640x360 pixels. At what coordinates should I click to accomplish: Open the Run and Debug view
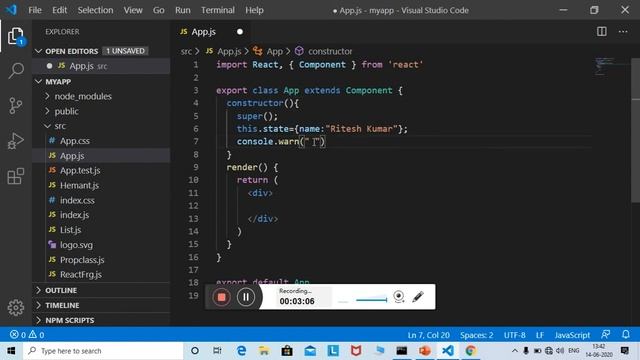[x=16, y=141]
